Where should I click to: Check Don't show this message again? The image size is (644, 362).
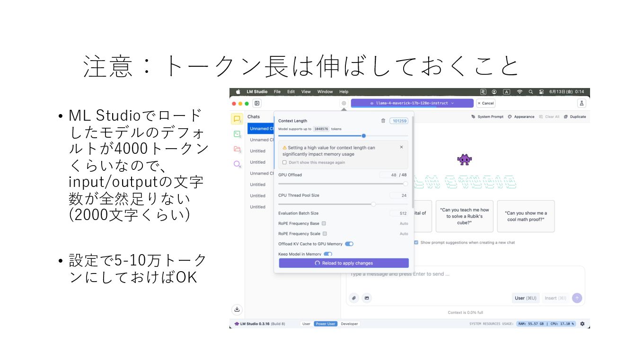[x=284, y=162]
